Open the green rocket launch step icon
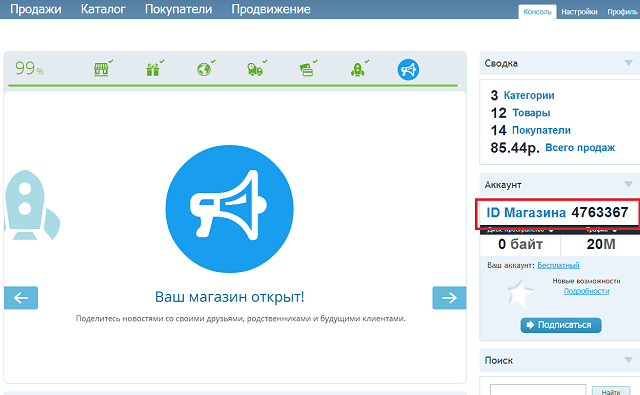 click(358, 69)
